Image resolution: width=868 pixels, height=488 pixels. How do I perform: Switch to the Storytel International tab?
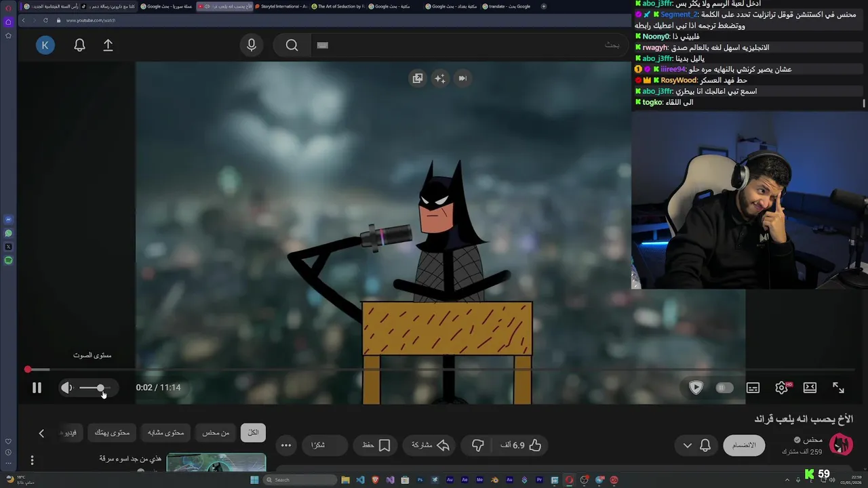(x=281, y=6)
